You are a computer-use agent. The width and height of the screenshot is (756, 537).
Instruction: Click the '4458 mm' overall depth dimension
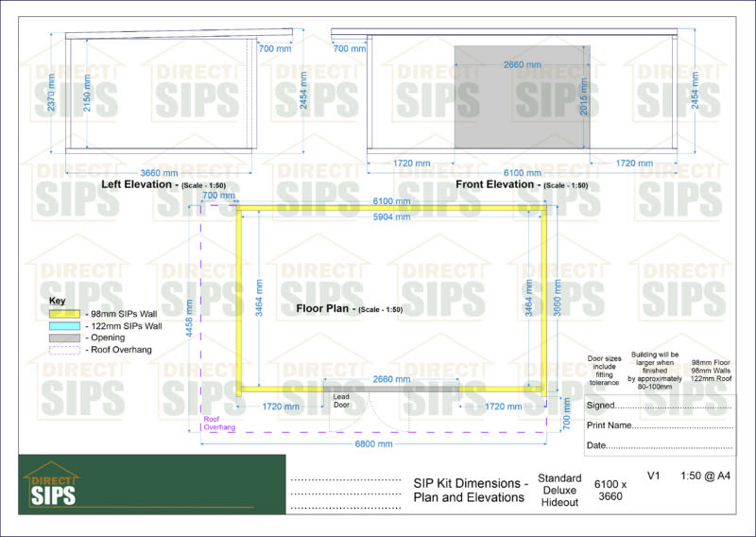tap(189, 319)
